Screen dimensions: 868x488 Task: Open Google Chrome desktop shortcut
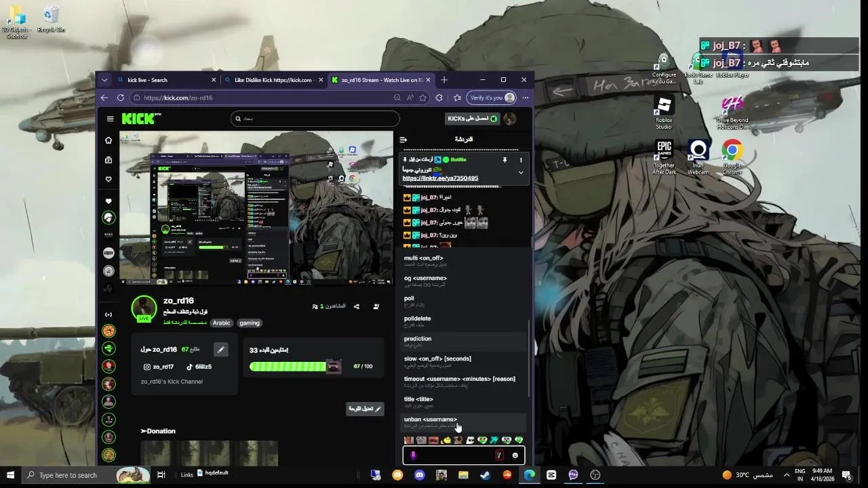coord(732,157)
